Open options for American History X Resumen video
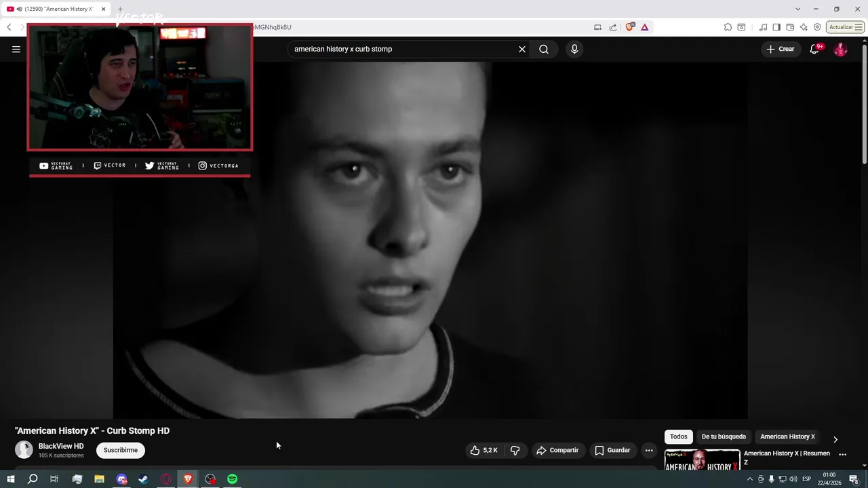This screenshot has height=488, width=868. 843,455
